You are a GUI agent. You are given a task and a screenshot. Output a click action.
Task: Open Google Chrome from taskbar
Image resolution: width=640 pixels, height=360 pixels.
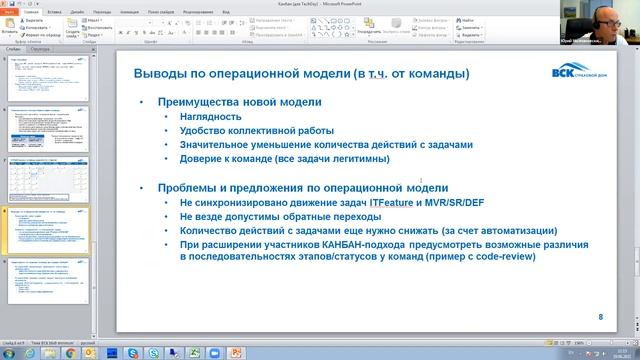coord(70,353)
